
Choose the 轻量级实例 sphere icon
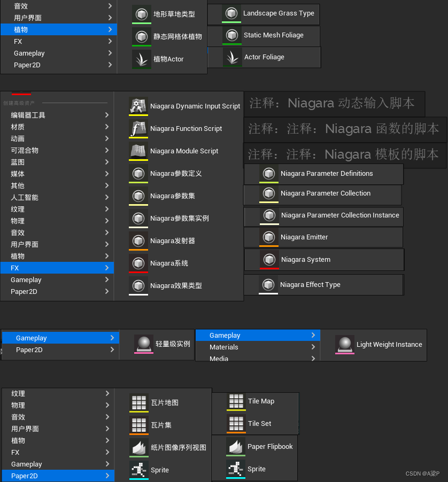tap(144, 344)
